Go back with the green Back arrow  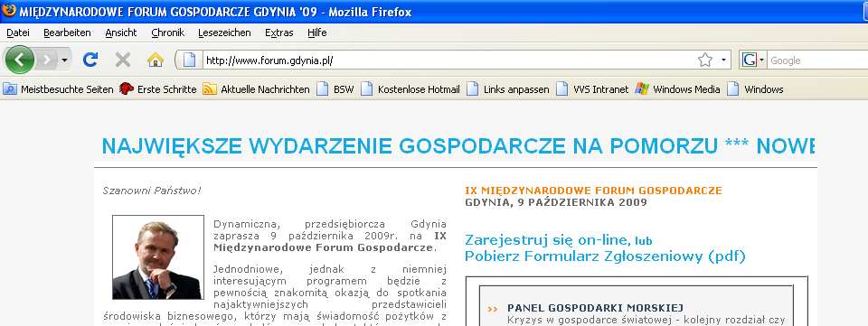[19, 60]
